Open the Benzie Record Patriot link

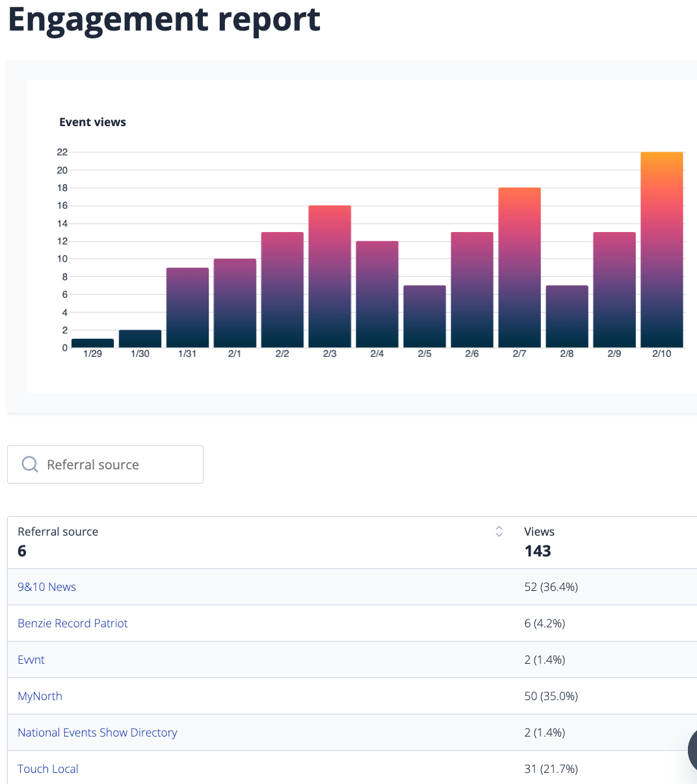point(73,623)
